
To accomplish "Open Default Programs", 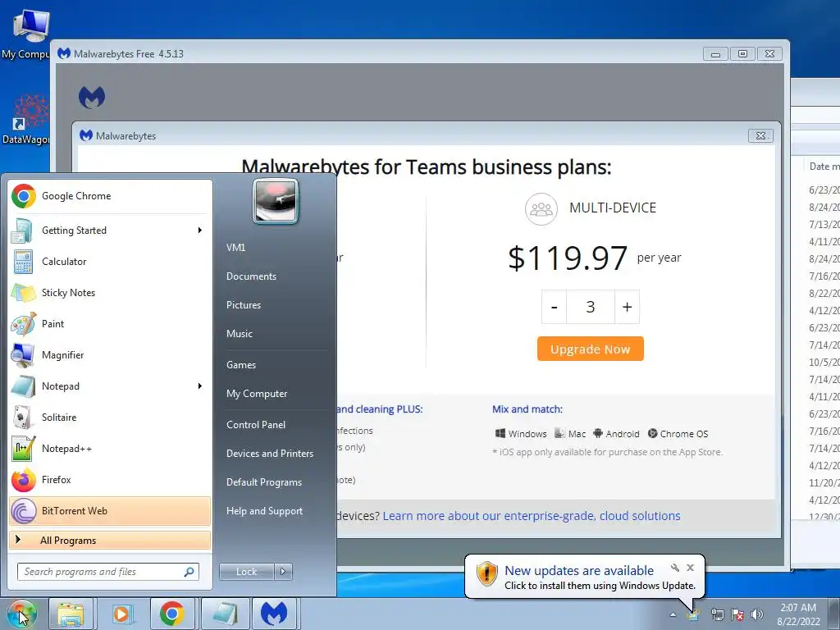I will 264,482.
